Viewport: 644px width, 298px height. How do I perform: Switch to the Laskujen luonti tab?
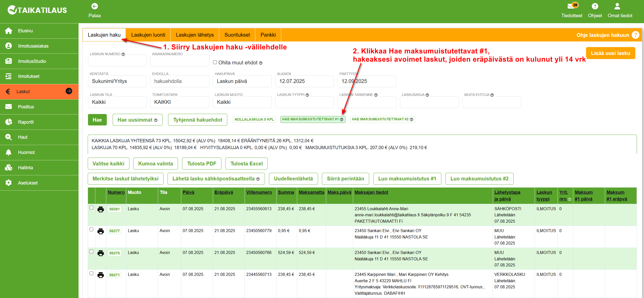click(x=148, y=35)
